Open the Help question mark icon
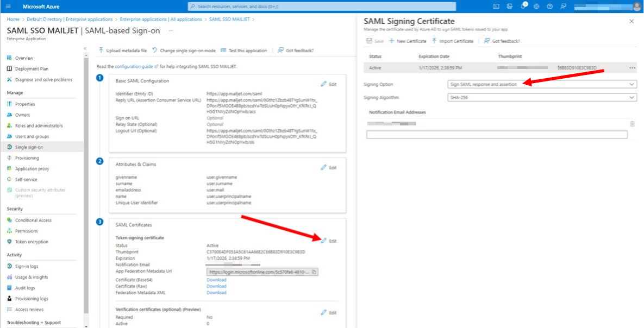This screenshot has width=644, height=328. coord(550,7)
